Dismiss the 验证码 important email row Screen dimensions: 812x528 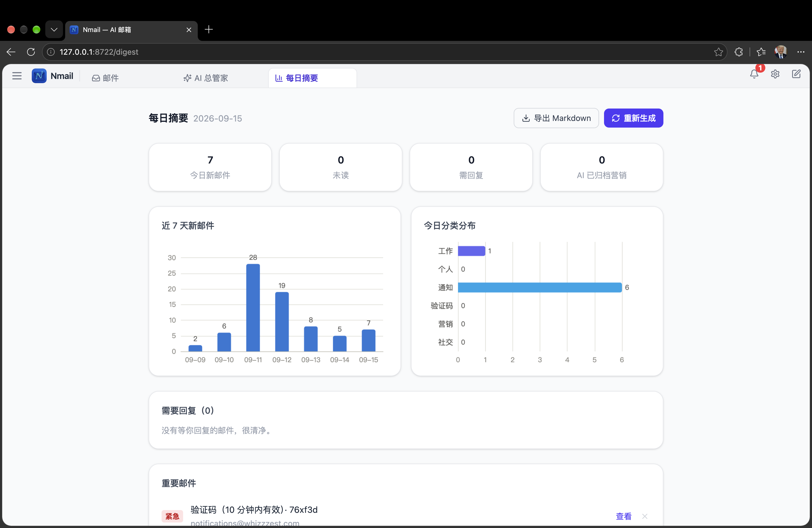click(x=644, y=516)
